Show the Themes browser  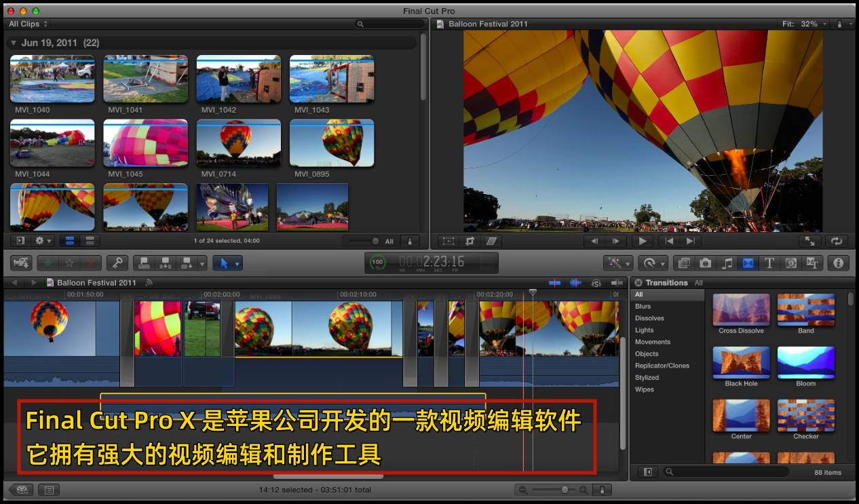[812, 263]
